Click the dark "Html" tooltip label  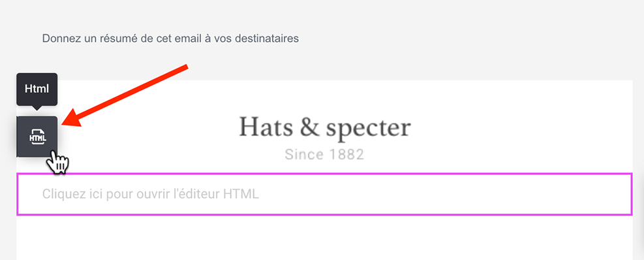(x=37, y=89)
